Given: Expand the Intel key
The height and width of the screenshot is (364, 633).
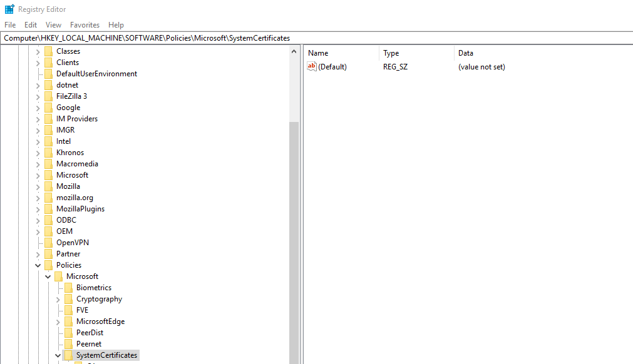Looking at the screenshot, I should (x=38, y=142).
